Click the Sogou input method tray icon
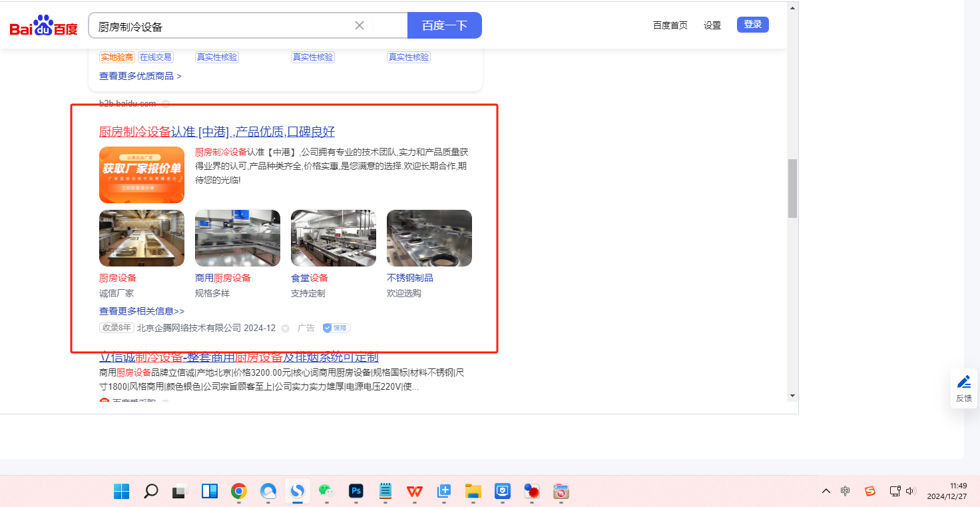 click(869, 491)
